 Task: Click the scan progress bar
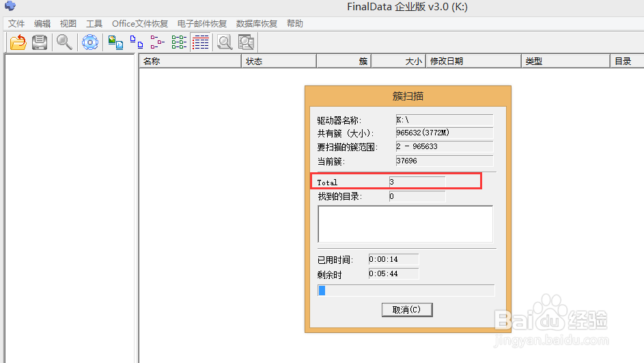point(406,291)
